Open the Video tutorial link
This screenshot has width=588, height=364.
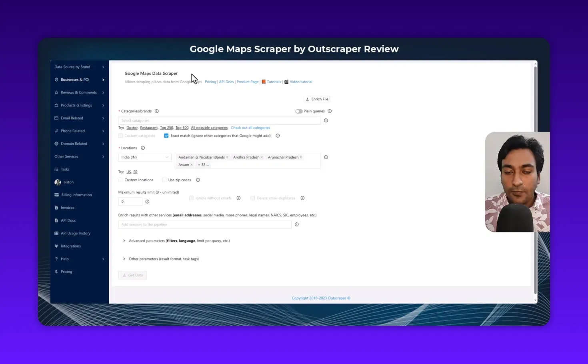click(x=300, y=82)
